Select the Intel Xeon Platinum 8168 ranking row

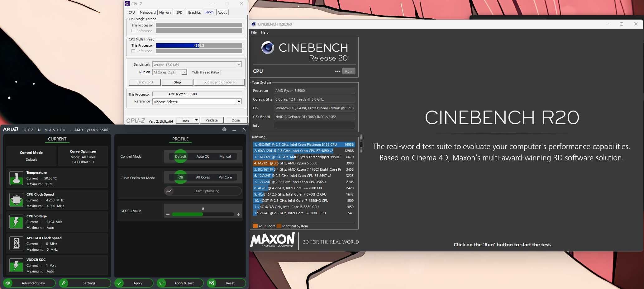(304, 144)
